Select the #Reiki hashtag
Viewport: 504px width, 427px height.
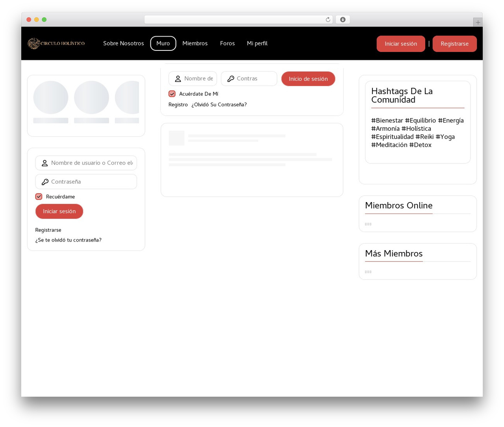[424, 137]
